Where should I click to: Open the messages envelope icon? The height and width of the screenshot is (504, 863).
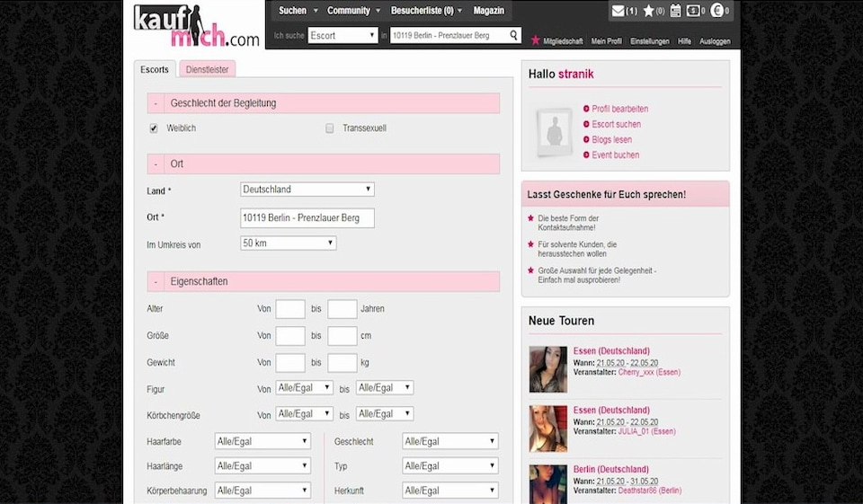click(x=618, y=12)
